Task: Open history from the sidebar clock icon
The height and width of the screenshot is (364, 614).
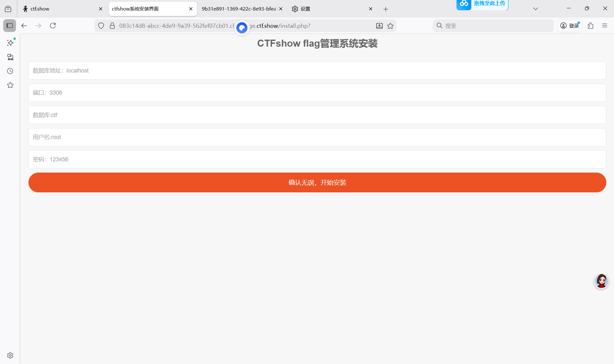Action: (x=10, y=71)
